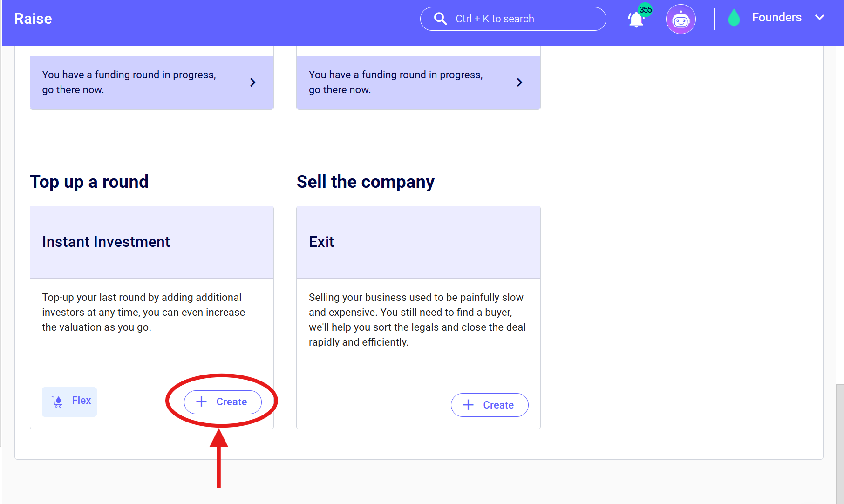Click the Flex cart droplet icon
The image size is (844, 504).
[x=58, y=402]
